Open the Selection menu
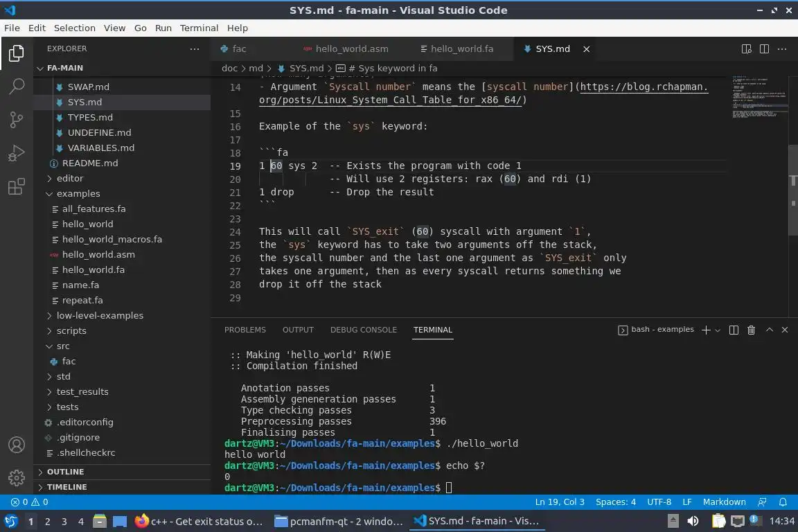798x532 pixels. (x=74, y=28)
